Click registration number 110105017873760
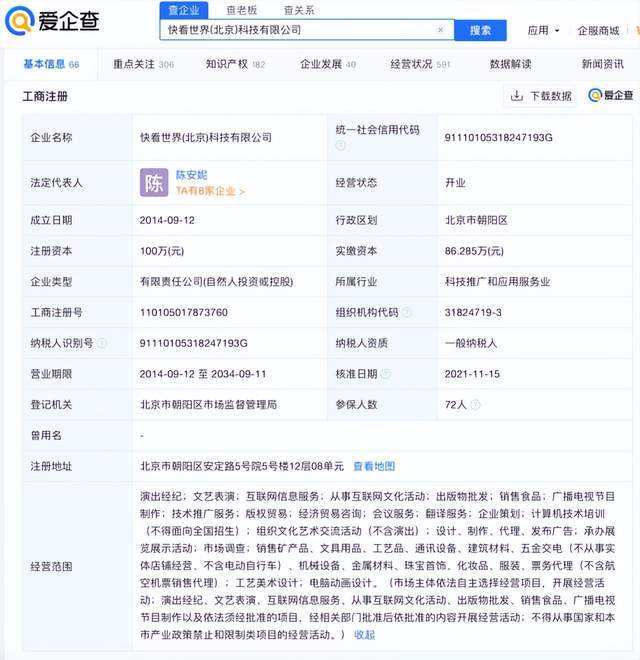Viewport: 640px width, 660px height. 184,312
